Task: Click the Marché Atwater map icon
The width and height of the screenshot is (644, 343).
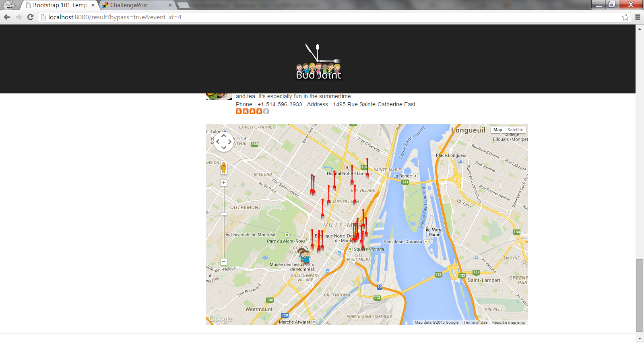Action: pos(314,322)
